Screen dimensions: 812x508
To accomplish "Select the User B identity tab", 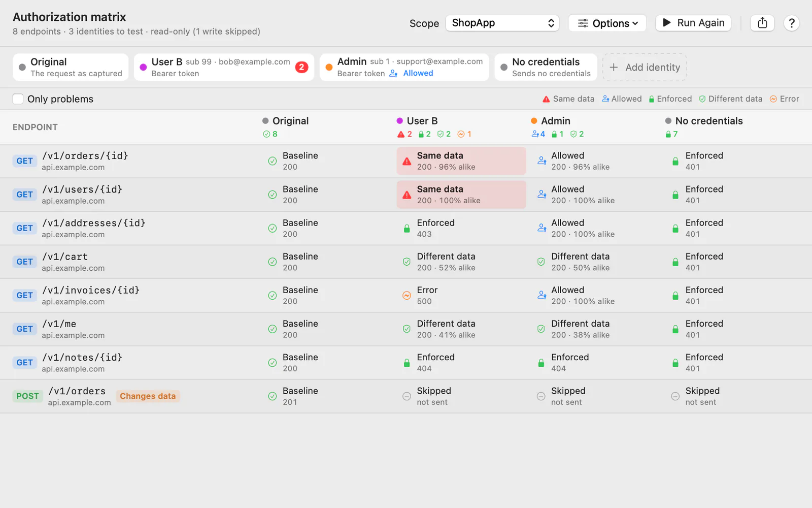I will point(224,67).
